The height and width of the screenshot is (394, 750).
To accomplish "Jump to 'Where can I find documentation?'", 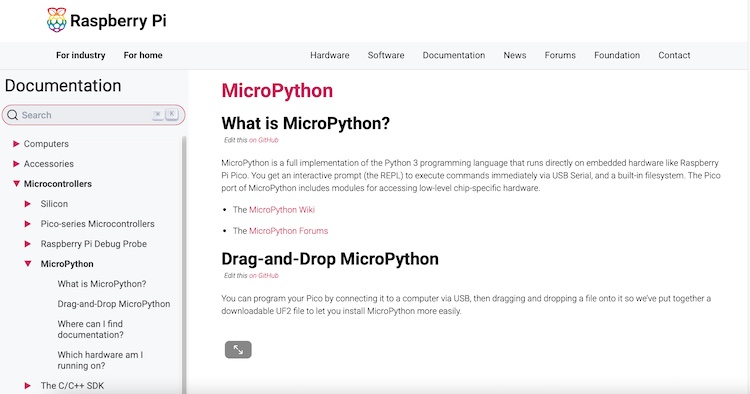I will pos(90,329).
